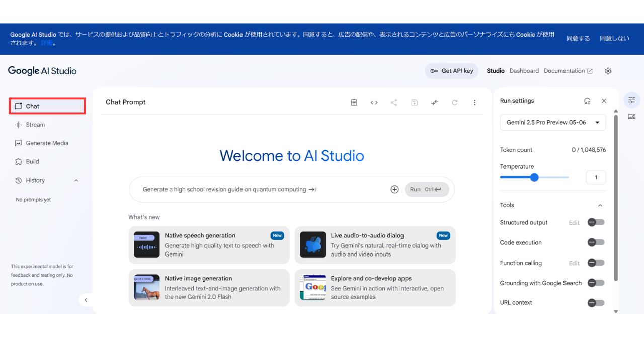Viewport: 644px width, 337px height.
Task: Click the Get code brackets icon
Action: click(x=374, y=102)
